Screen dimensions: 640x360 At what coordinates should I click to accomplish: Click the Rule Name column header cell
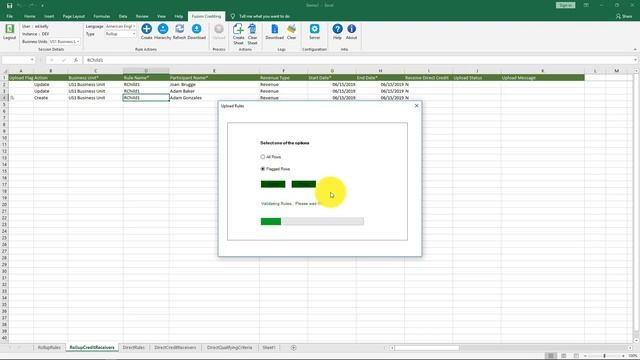[x=146, y=78]
